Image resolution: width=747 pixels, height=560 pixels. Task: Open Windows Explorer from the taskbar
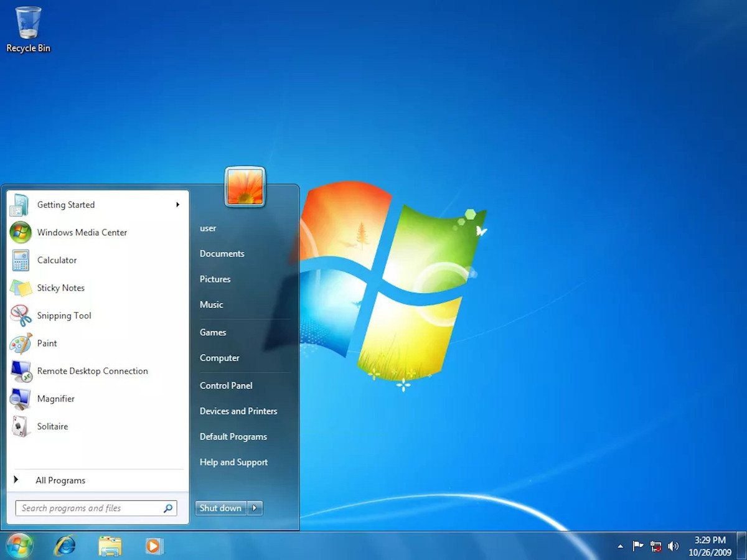(x=110, y=545)
